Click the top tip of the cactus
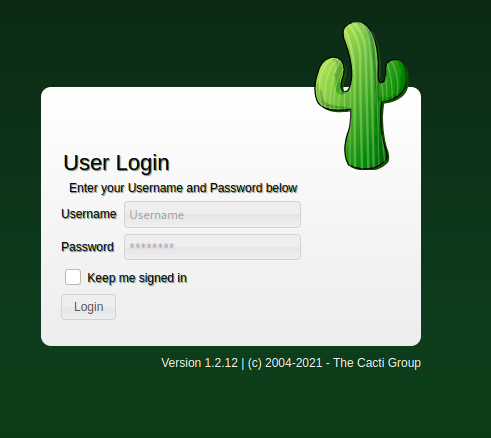 [x=358, y=28]
